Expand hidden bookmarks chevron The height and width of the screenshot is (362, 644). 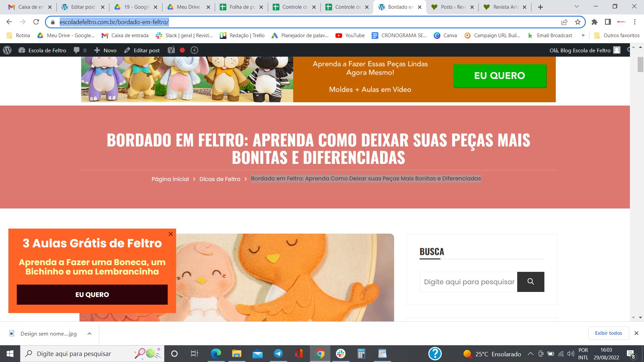pos(583,35)
